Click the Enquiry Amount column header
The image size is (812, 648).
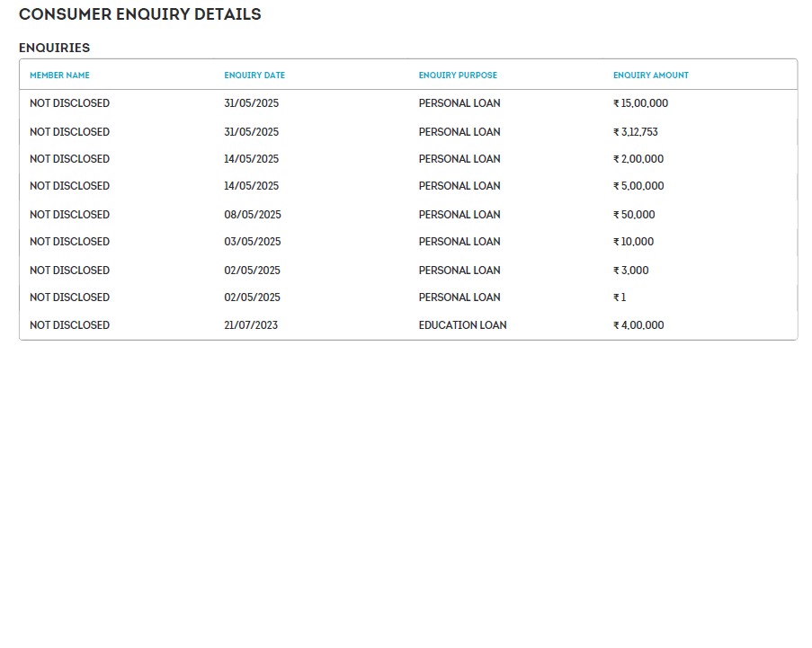(x=651, y=75)
